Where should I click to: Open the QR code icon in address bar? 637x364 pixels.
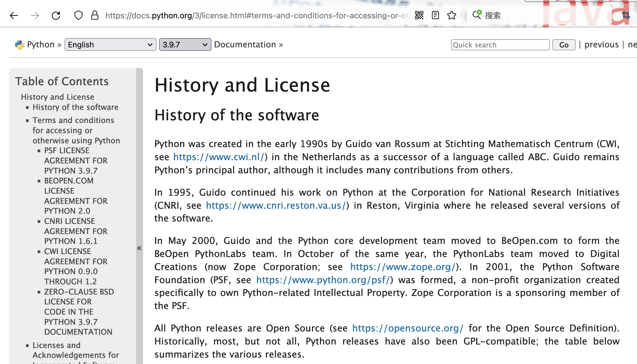(419, 15)
